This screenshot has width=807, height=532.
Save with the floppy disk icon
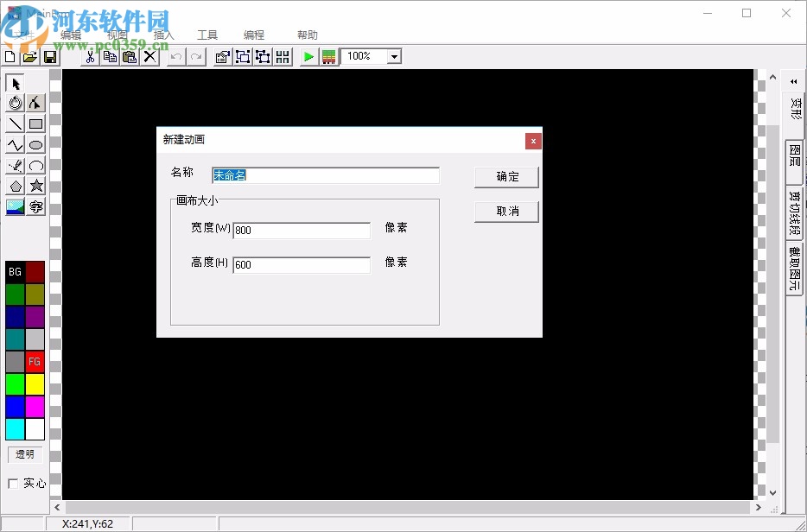[x=50, y=57]
